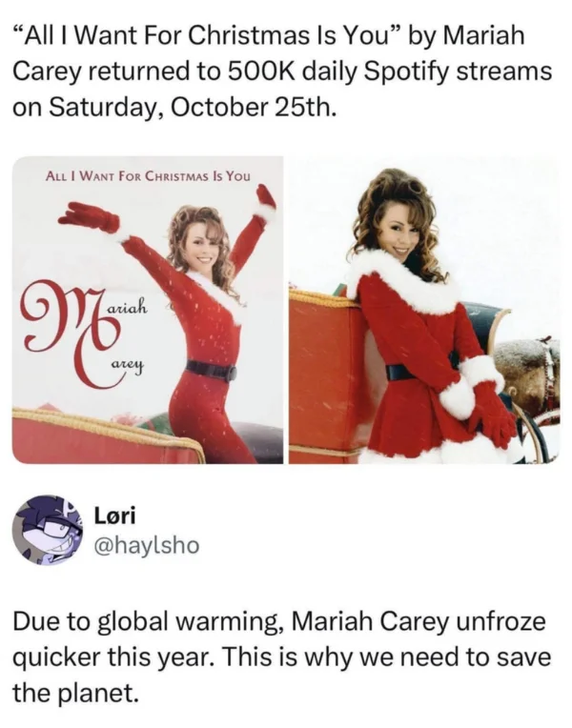572x728 pixels.
Task: Open the @haylsho handle link
Action: pyautogui.click(x=147, y=545)
